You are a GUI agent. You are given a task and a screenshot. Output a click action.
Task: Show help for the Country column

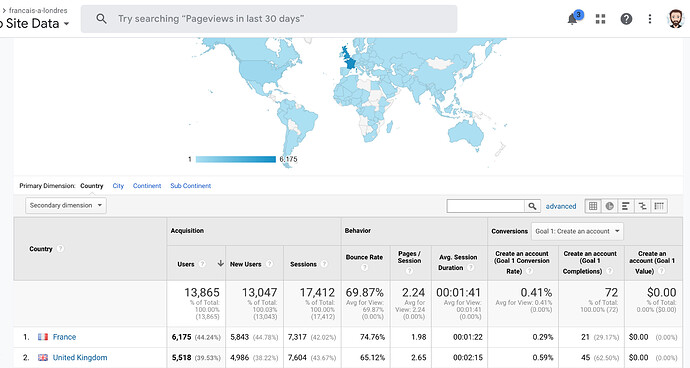pyautogui.click(x=60, y=249)
